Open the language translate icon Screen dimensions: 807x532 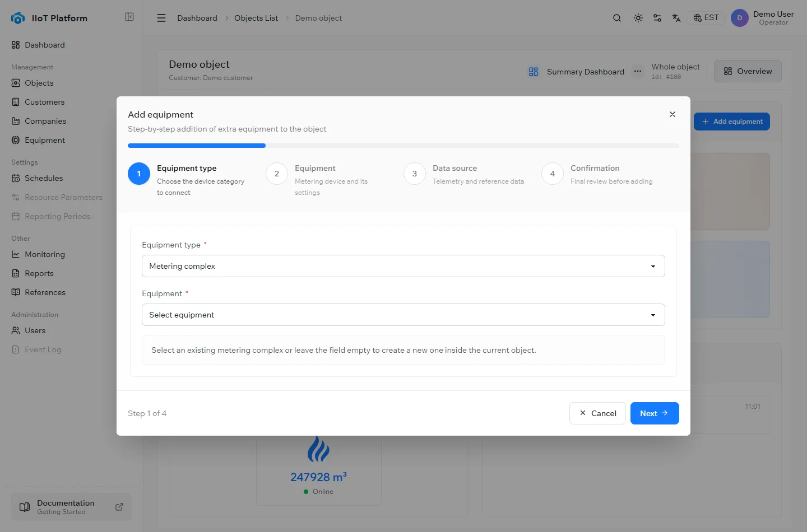point(676,18)
